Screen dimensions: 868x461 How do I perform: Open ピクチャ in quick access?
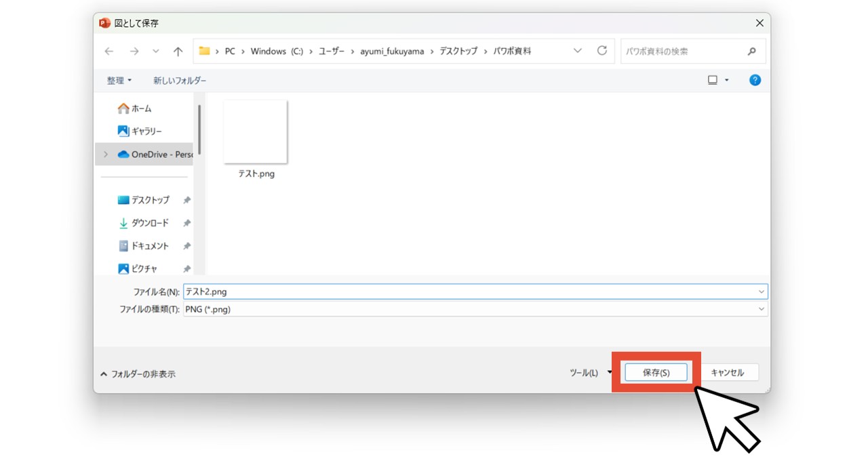tap(138, 269)
